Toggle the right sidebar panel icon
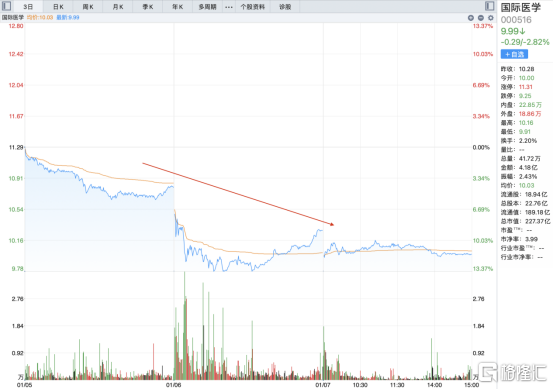 point(490,6)
